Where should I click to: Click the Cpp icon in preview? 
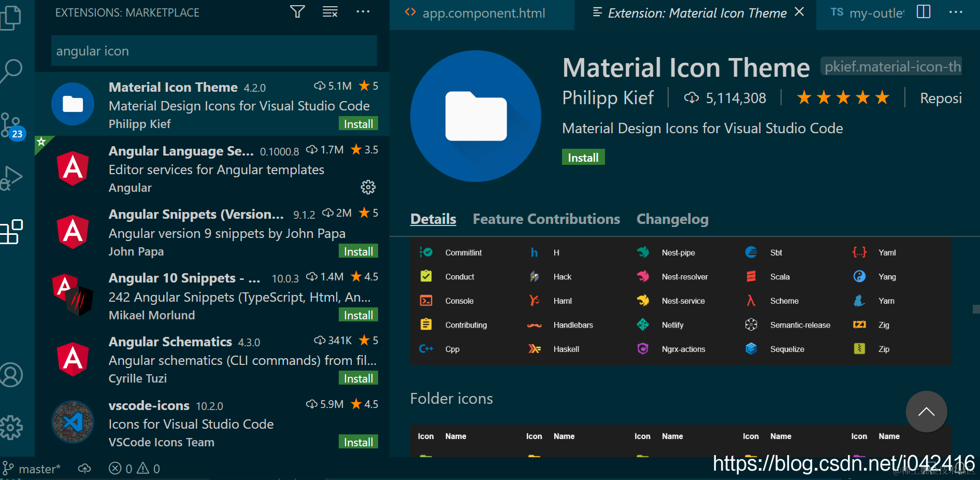click(426, 349)
